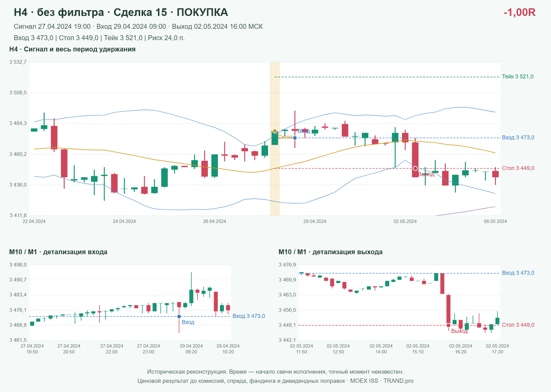This screenshot has width=551, height=392.
Task: Click Вход 3 473,0 label in entry detail chart
Action: coord(249,316)
